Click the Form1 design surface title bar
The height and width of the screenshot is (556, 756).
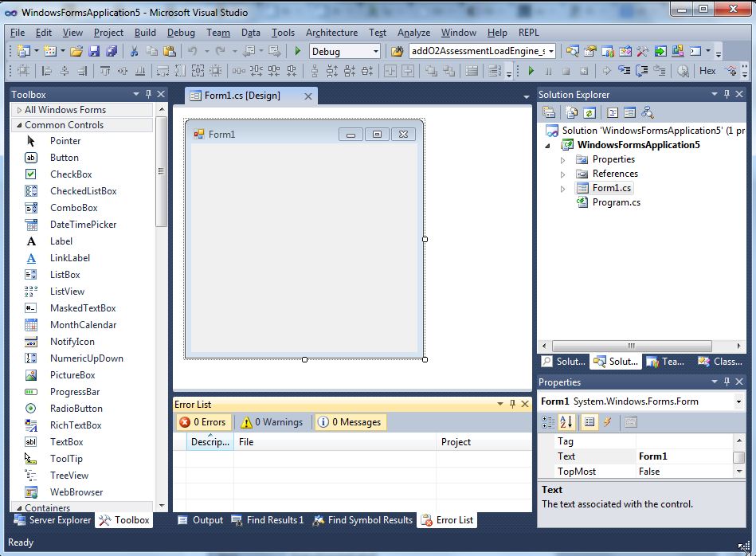304,134
